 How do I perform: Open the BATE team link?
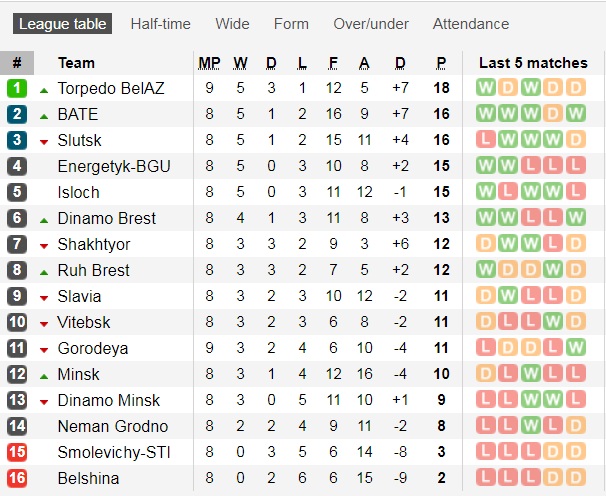tap(78, 114)
